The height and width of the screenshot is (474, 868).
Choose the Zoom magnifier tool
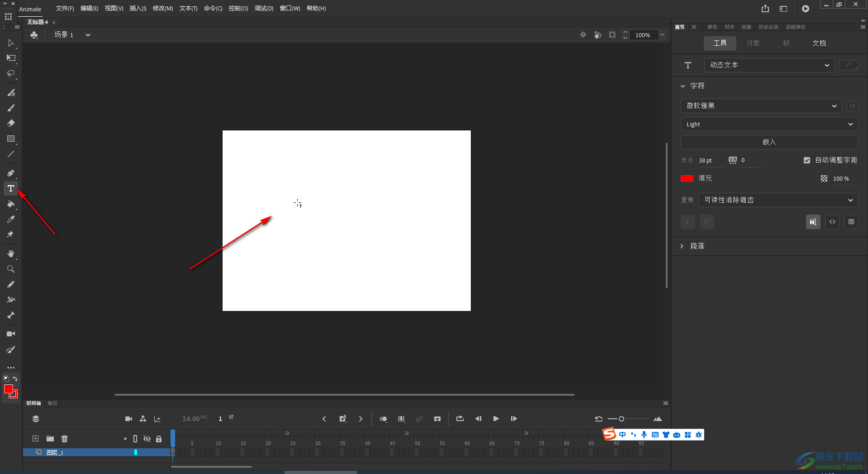tap(11, 269)
